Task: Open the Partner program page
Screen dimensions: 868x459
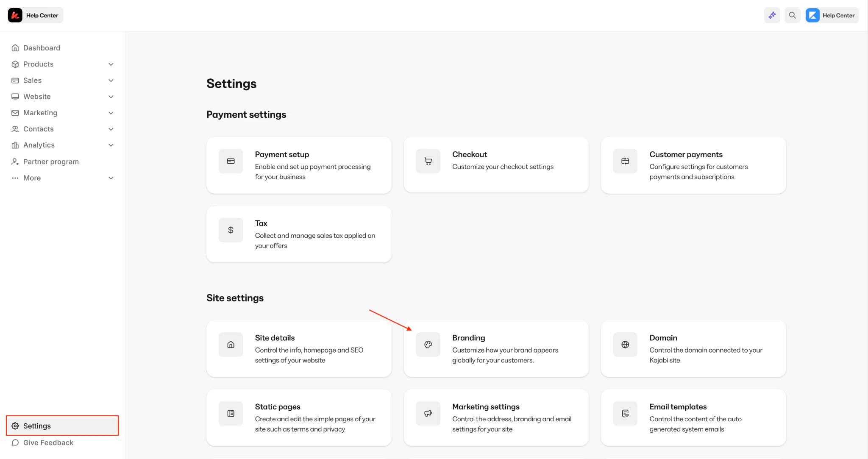Action: (x=51, y=161)
